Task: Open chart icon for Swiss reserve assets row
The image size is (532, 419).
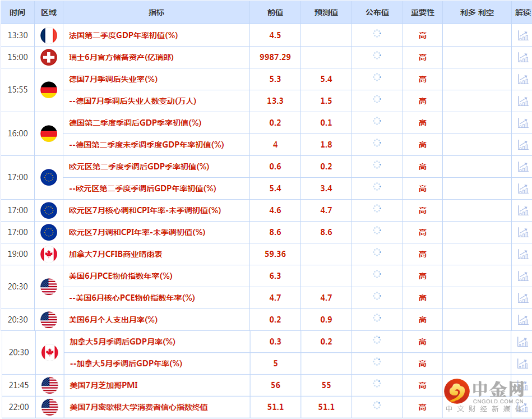Action: click(523, 57)
